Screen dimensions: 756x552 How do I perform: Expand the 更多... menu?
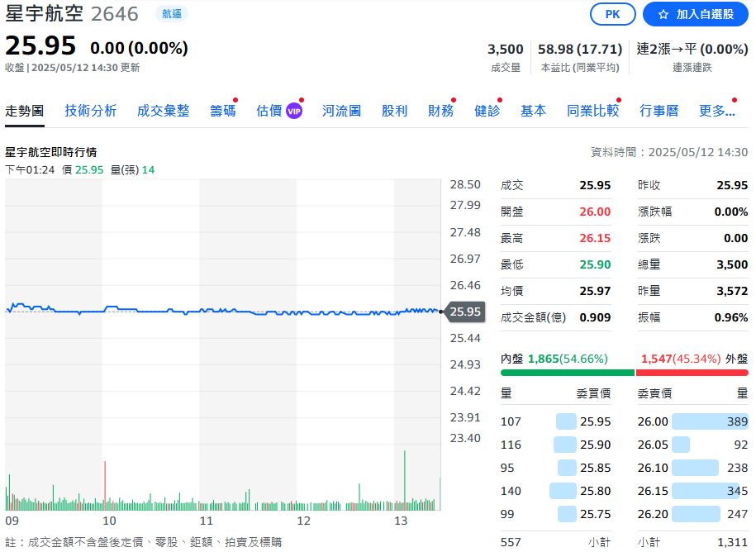(x=717, y=111)
